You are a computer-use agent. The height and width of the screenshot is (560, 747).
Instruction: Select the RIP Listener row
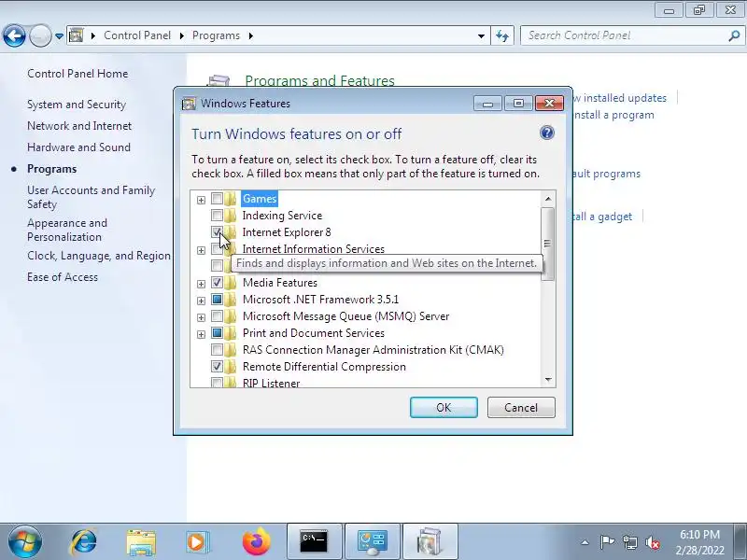(271, 383)
